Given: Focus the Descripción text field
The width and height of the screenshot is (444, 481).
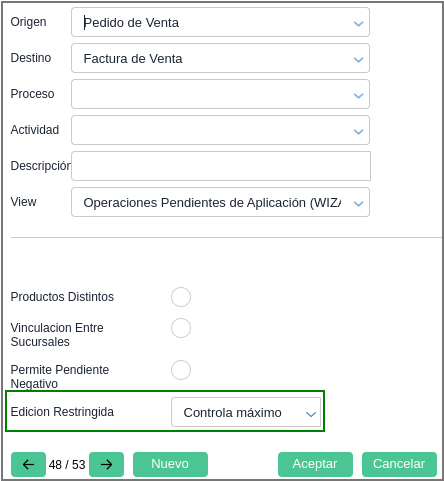Looking at the screenshot, I should click(221, 166).
